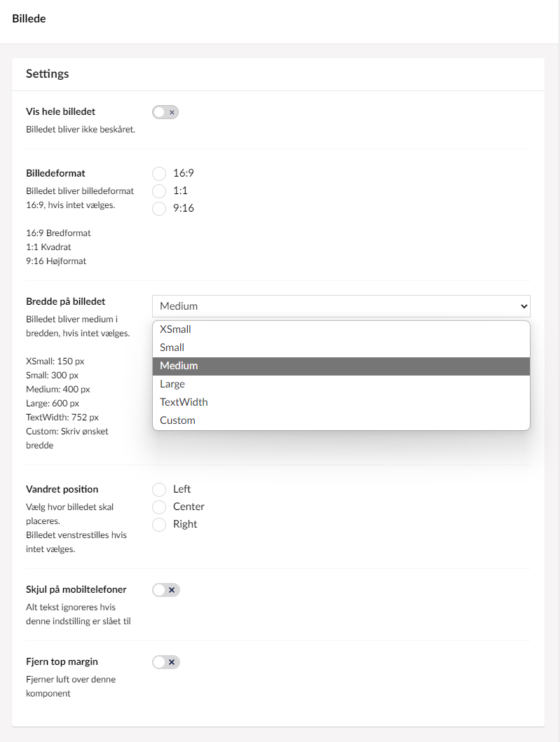Select the 16:9 image format radio button
Screen dimensions: 560x742
pyautogui.click(x=159, y=173)
